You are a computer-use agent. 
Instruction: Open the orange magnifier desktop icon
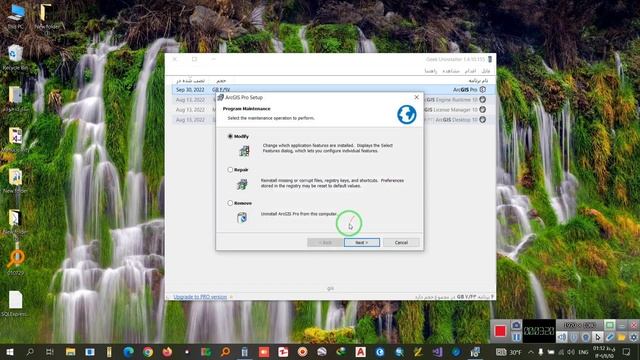pyautogui.click(x=16, y=263)
